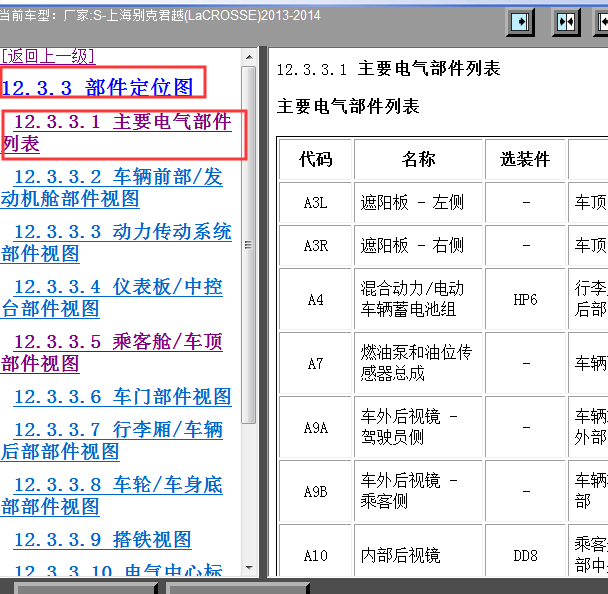This screenshot has width=608, height=594.
Task: Open 12.3.3.1 主要电气部件列表 link
Action: (x=116, y=133)
